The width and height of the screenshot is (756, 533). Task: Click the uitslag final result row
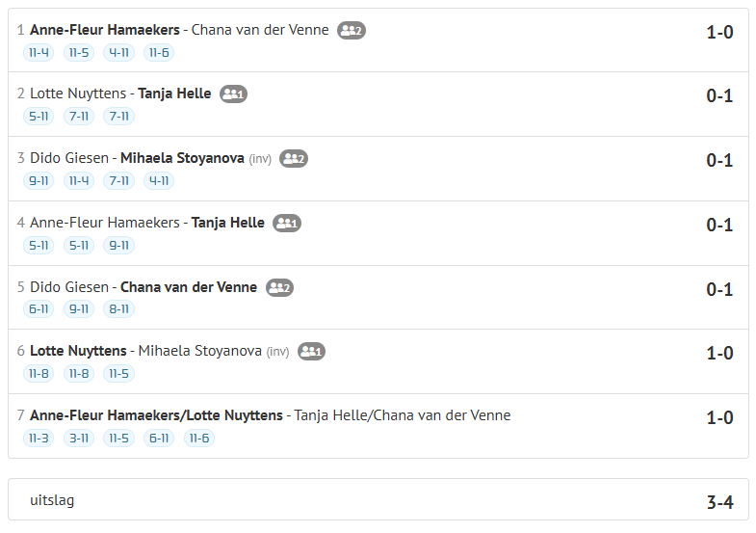[378, 500]
